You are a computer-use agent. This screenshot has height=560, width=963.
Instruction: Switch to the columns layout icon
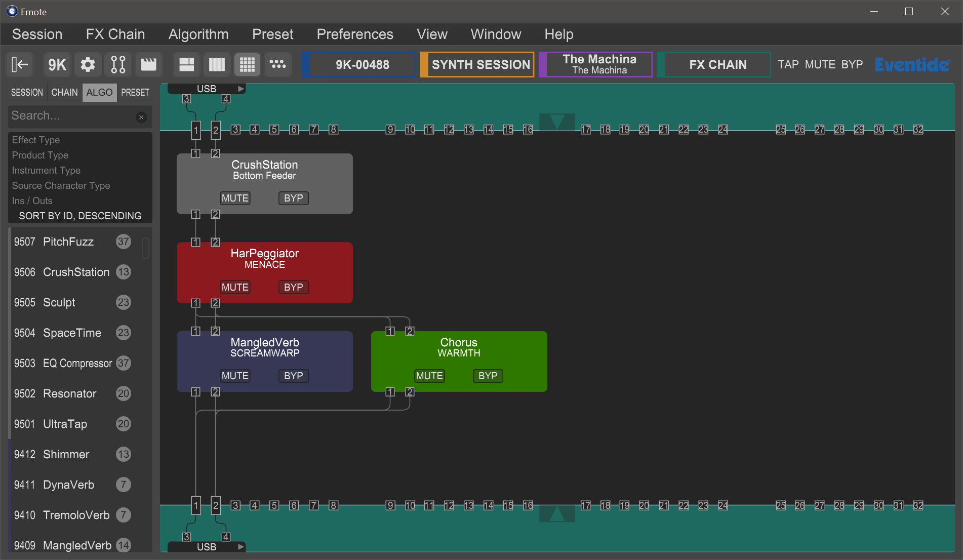tap(217, 64)
